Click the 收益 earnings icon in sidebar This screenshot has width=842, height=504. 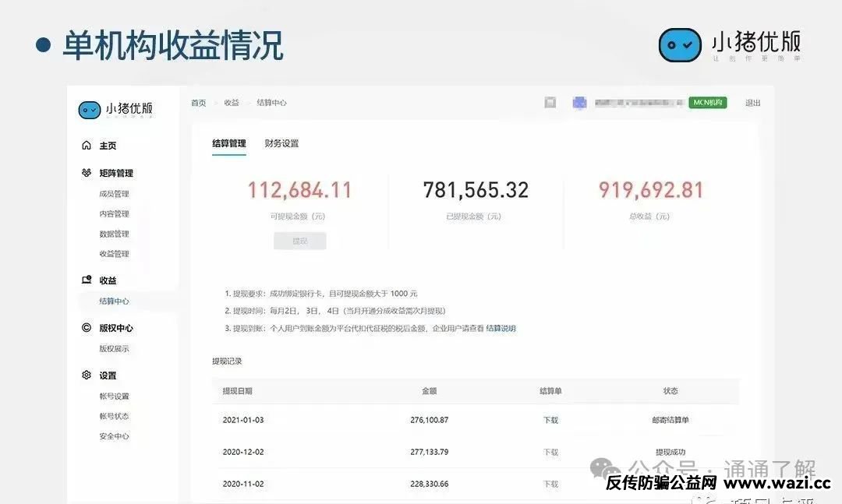click(87, 280)
